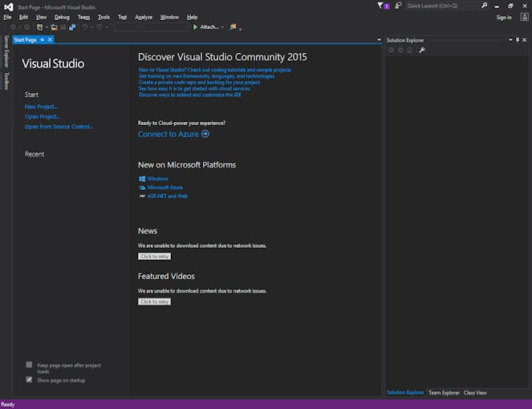Open the Debug menu
The image size is (532, 409).
[62, 17]
